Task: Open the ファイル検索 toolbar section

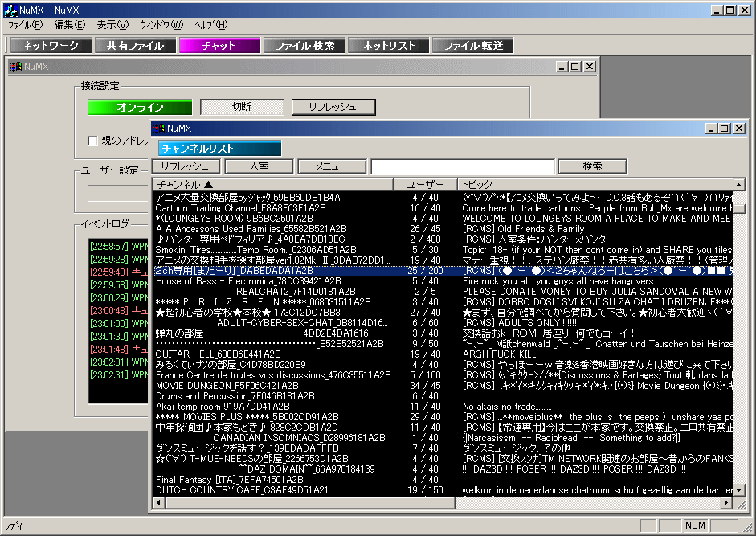Action: [x=304, y=46]
